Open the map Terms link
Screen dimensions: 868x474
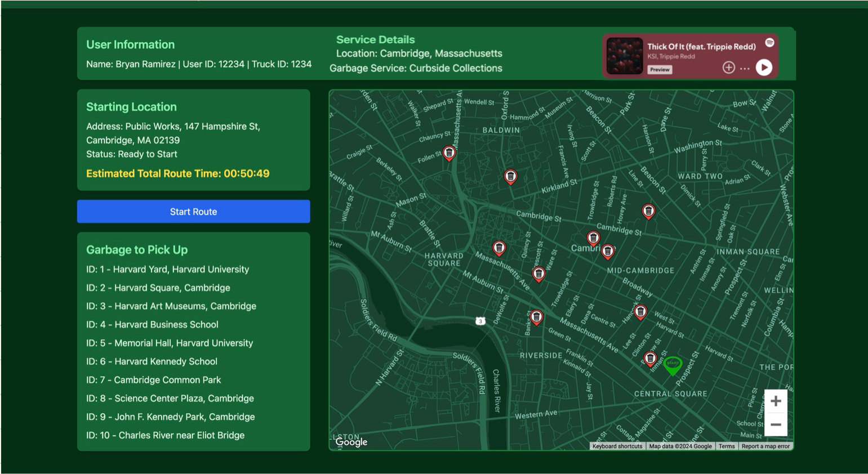coord(727,446)
